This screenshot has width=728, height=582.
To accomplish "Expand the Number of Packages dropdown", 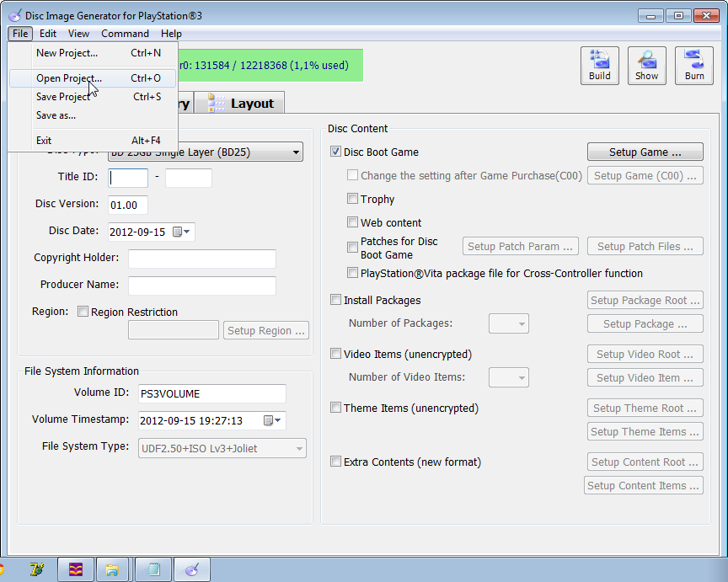I will [508, 323].
